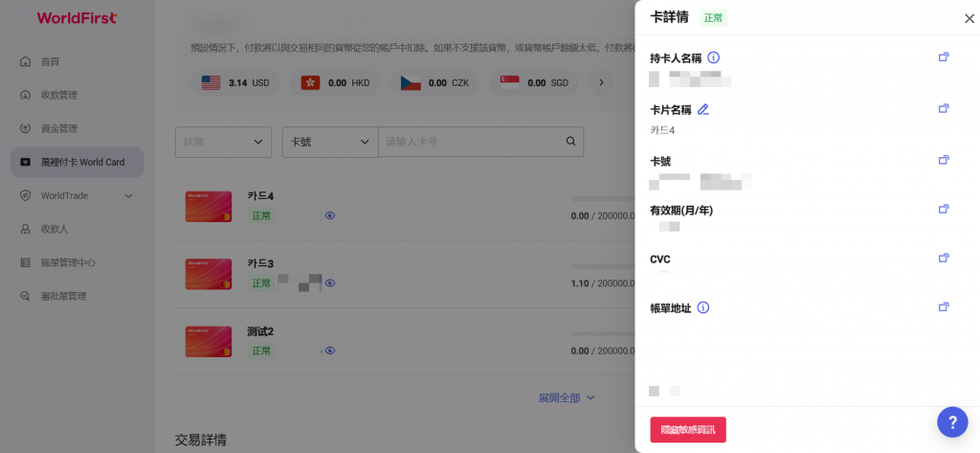Image resolution: width=980 pixels, height=453 pixels.
Task: Reveal card number for 카드3
Action: 330,283
